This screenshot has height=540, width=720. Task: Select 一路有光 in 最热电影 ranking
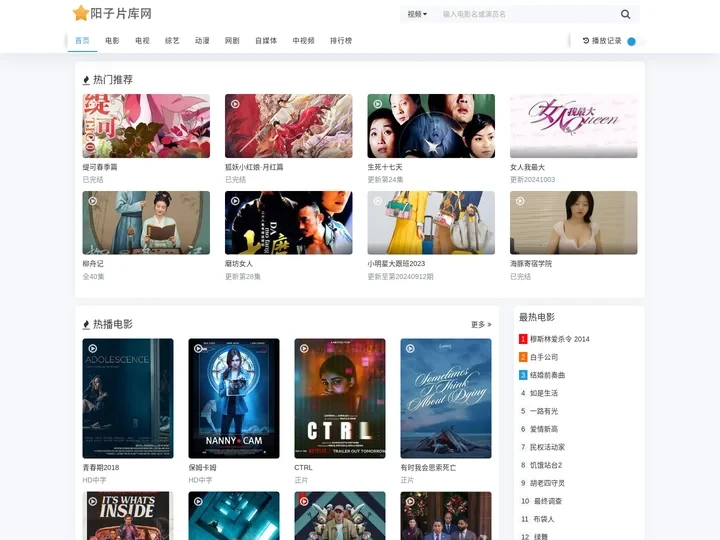(544, 411)
